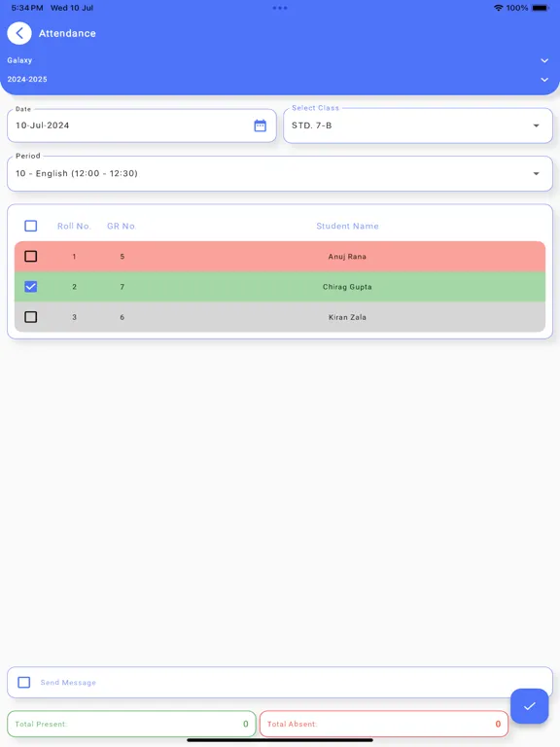Click the Roll No. column header
The height and width of the screenshot is (747, 560).
(74, 226)
